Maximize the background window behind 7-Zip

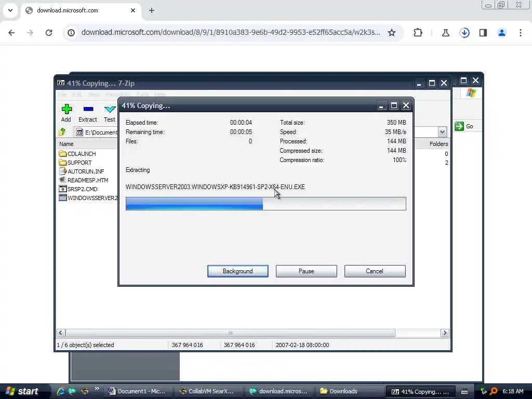click(463, 81)
